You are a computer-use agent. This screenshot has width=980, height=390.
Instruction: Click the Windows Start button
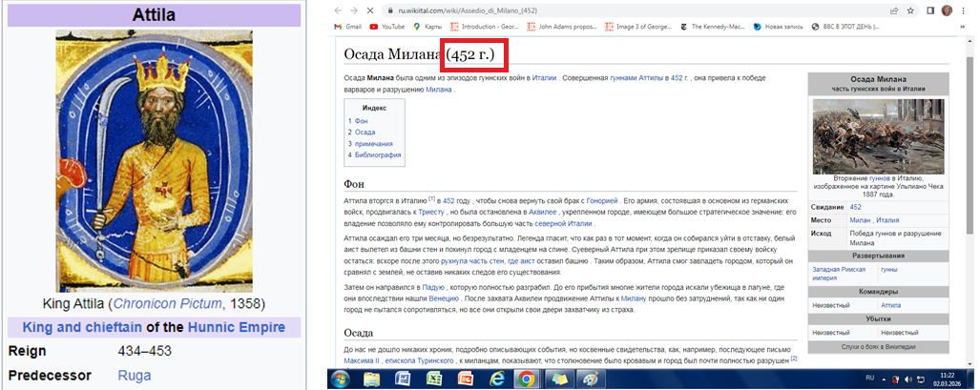pyautogui.click(x=342, y=379)
